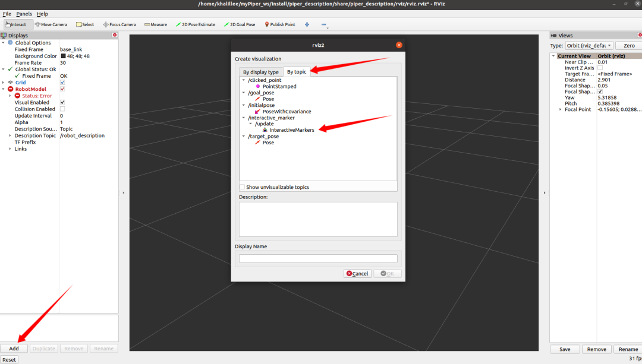This screenshot has width=642, height=364.
Task: Choose the Focus Camera tool
Action: 119,24
